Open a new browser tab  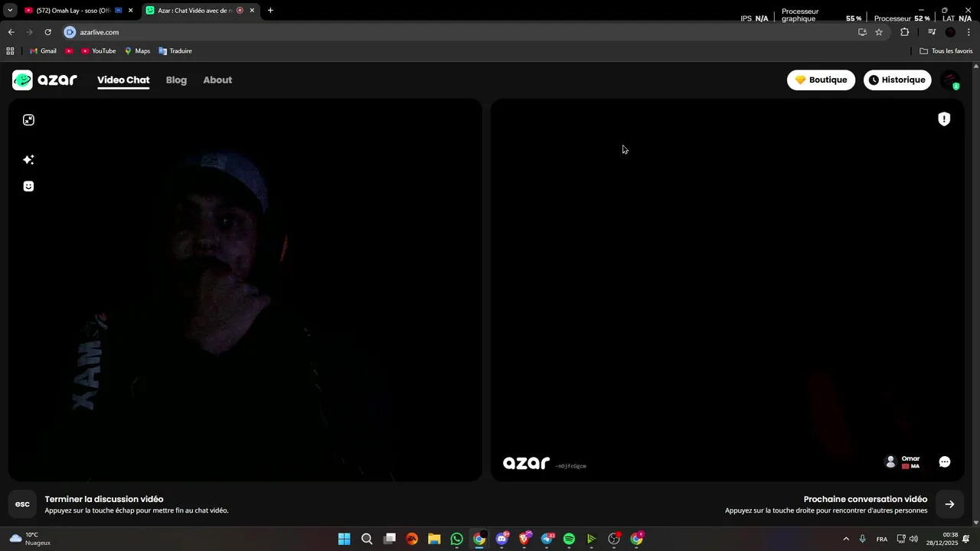pos(270,11)
